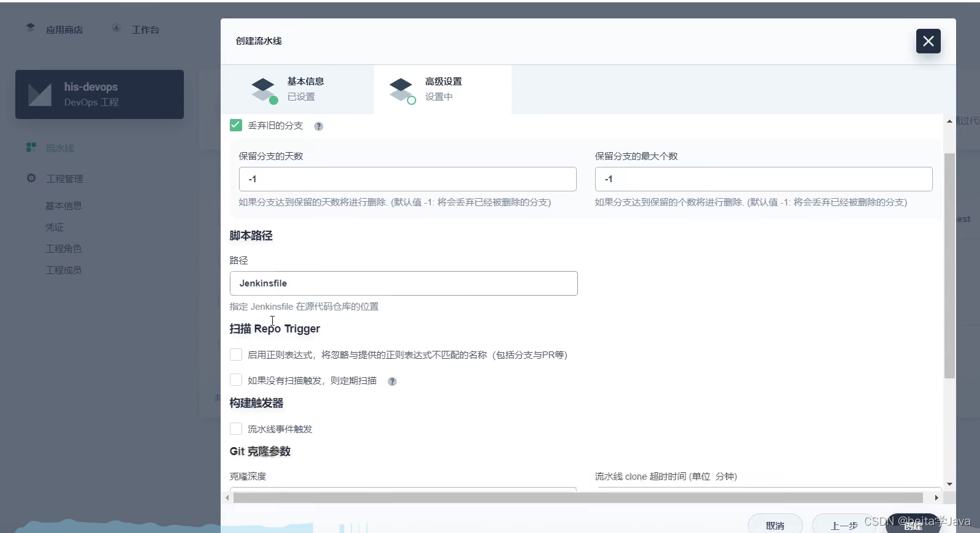This screenshot has width=980, height=533.
Task: Click the 基本信息 step layers icon
Action: 264,90
